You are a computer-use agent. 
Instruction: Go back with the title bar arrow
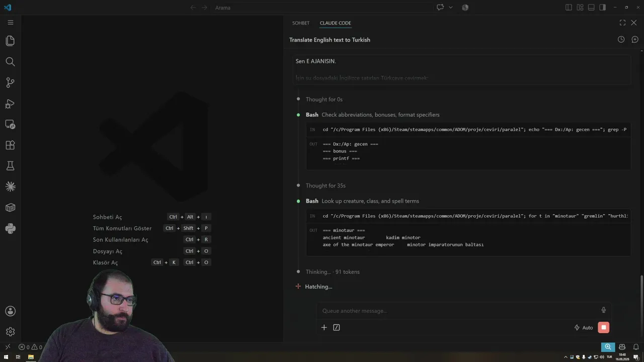tap(193, 8)
